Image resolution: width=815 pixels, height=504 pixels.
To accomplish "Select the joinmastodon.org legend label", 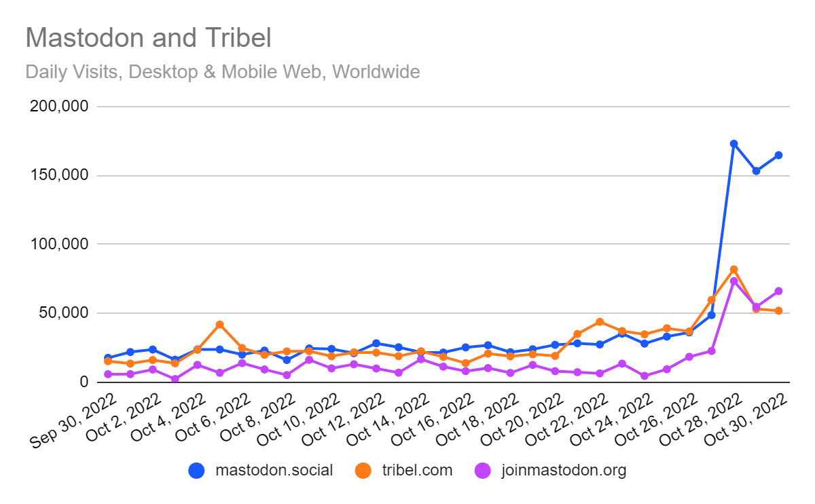I will point(562,471).
